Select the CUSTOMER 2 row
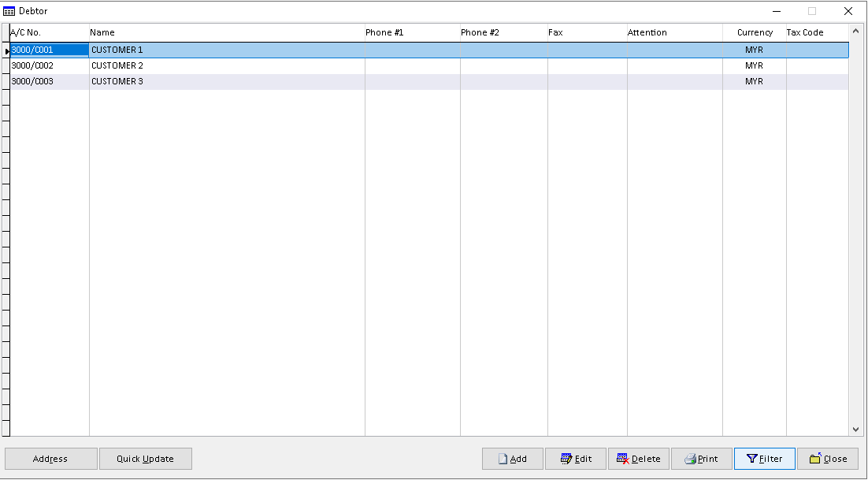The width and height of the screenshot is (868, 480). [x=117, y=65]
